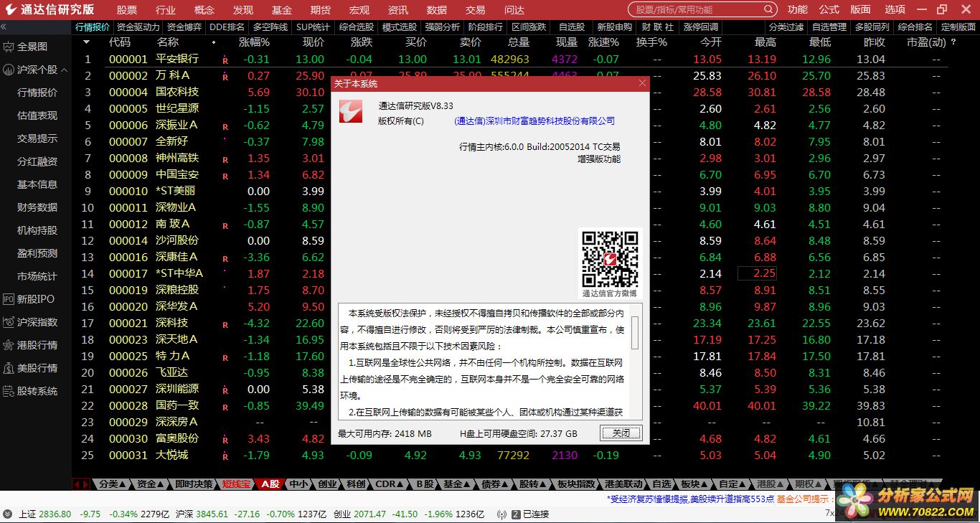This screenshot has width=980, height=523.
Task: Close the 关于本系统 dialog with X
Action: 642,83
